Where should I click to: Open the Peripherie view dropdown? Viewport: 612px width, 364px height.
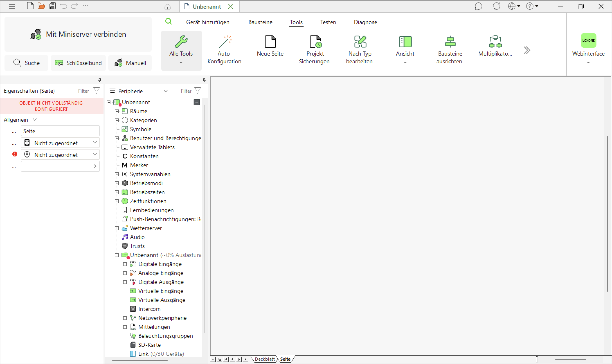[x=165, y=91]
